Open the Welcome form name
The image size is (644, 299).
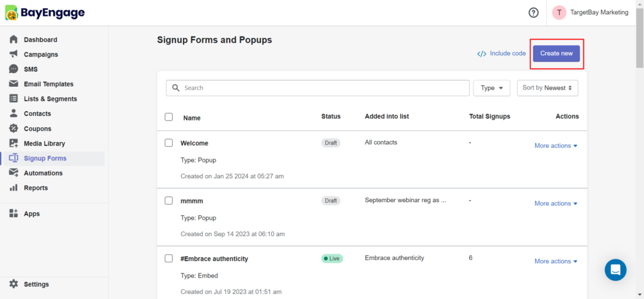pyautogui.click(x=194, y=143)
